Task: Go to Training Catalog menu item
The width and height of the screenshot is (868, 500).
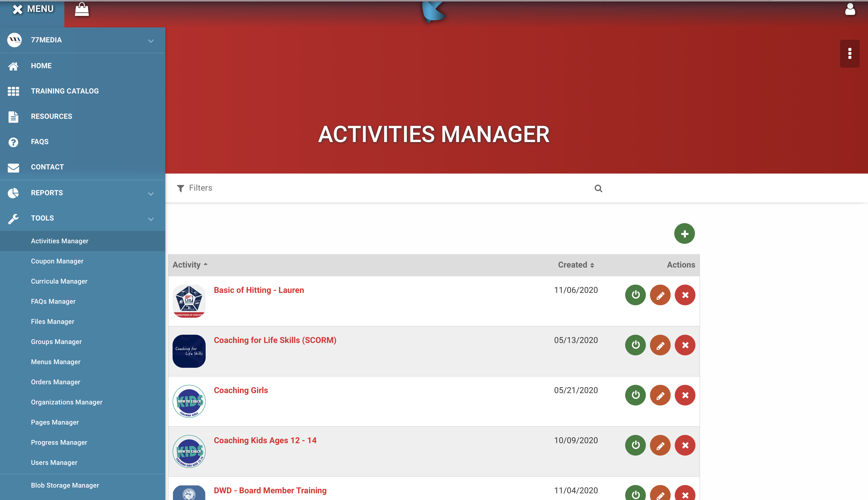Action: pos(65,91)
